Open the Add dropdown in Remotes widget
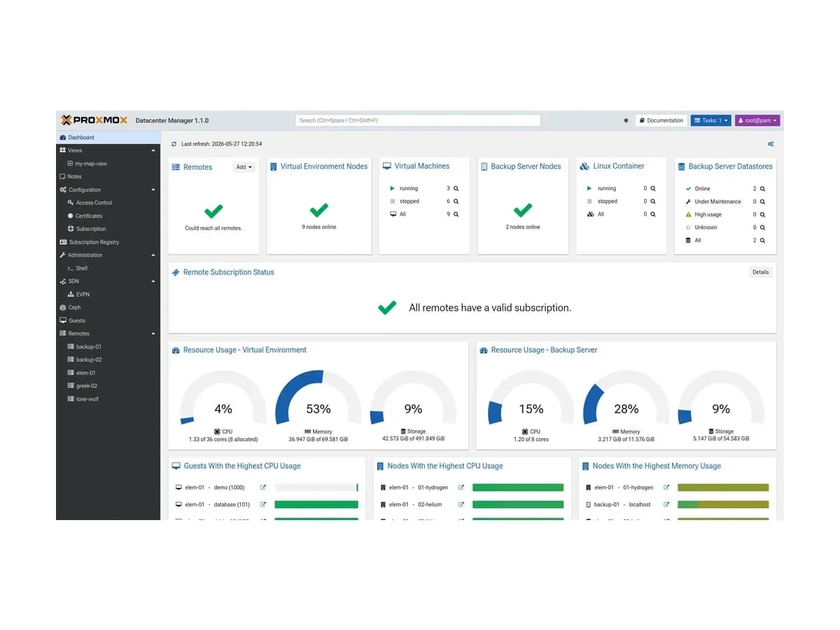840x630 pixels. (x=244, y=167)
